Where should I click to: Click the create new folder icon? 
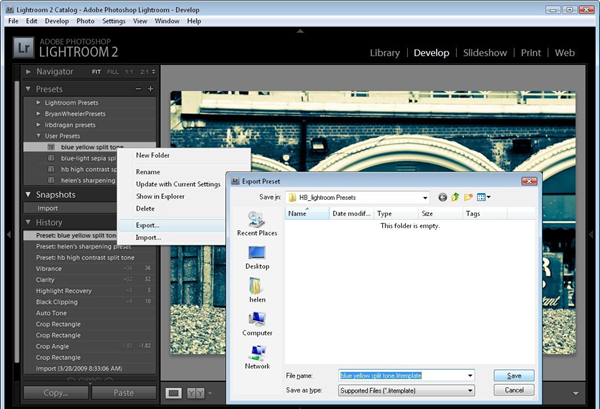(x=468, y=197)
